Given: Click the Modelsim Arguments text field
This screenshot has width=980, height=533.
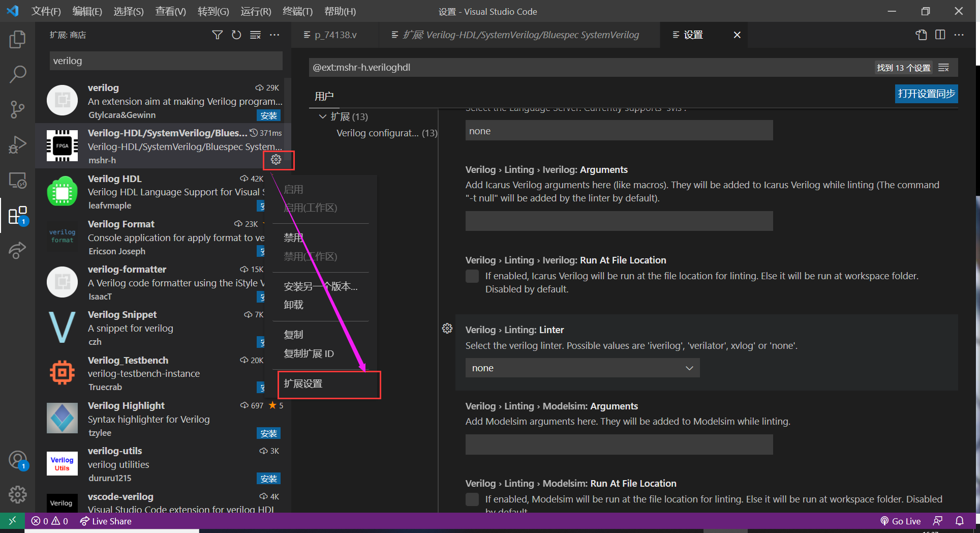Looking at the screenshot, I should click(619, 444).
